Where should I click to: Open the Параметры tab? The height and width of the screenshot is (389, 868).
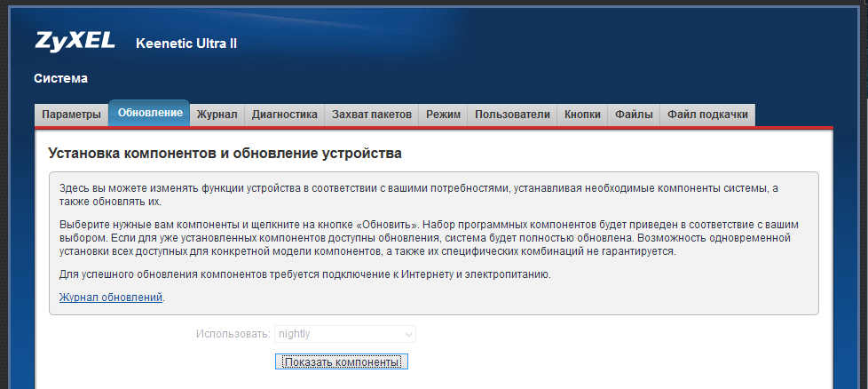[71, 115]
